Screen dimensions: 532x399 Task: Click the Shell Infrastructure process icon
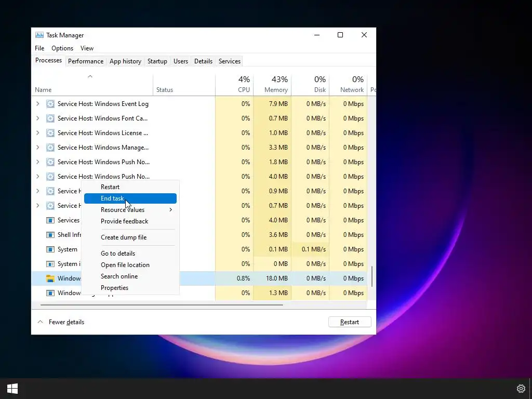pyautogui.click(x=50, y=235)
